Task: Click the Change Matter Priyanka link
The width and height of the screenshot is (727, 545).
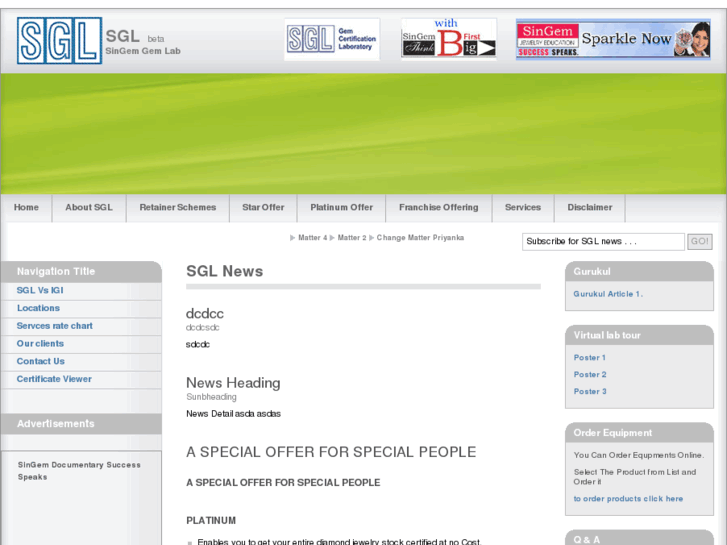Action: coord(420,237)
